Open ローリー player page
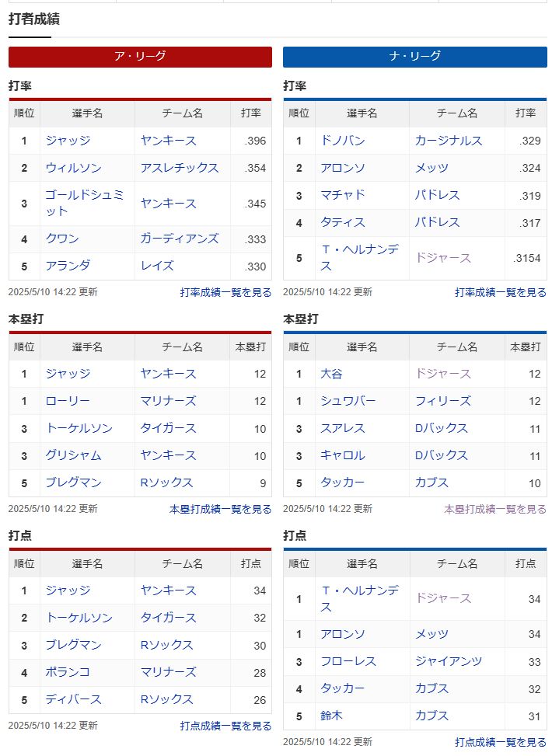Image resolution: width=552 pixels, height=756 pixels. pos(68,401)
